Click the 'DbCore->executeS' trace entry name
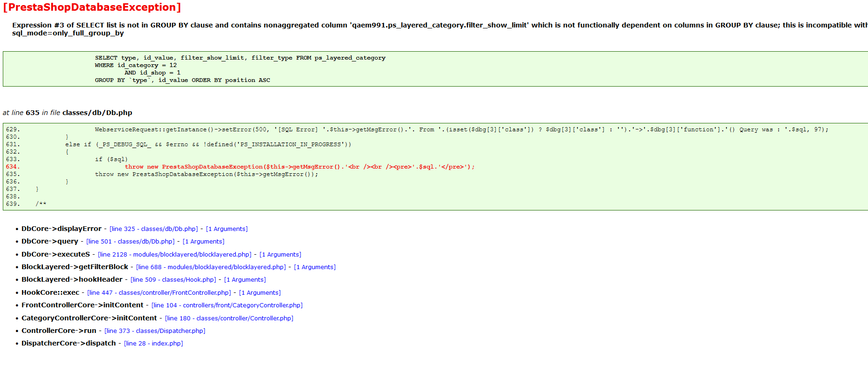Viewport: 868px width, 386px height. click(x=56, y=254)
